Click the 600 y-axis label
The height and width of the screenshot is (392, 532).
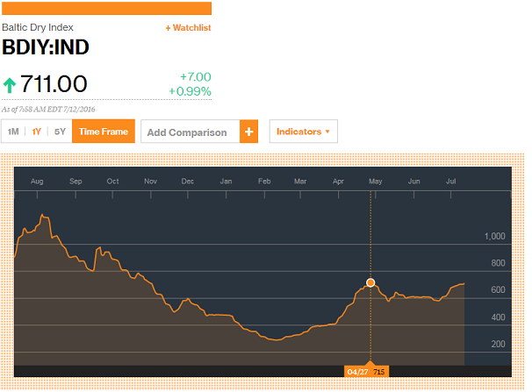[x=498, y=289]
